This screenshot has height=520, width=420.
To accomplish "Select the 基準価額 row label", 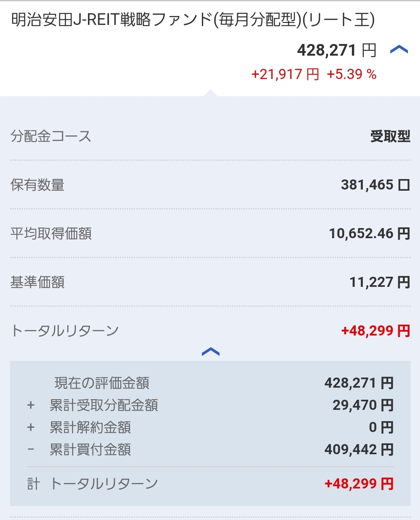I will tap(37, 282).
